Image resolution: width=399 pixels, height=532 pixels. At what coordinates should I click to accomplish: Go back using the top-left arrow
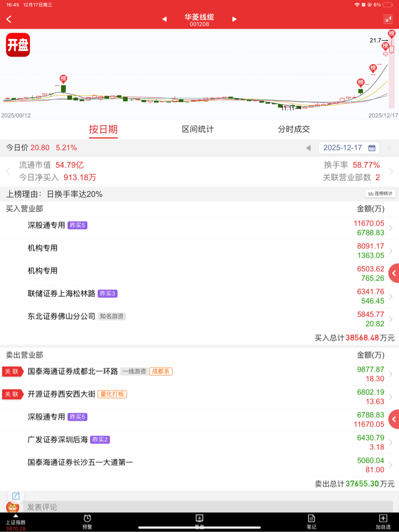(x=9, y=19)
